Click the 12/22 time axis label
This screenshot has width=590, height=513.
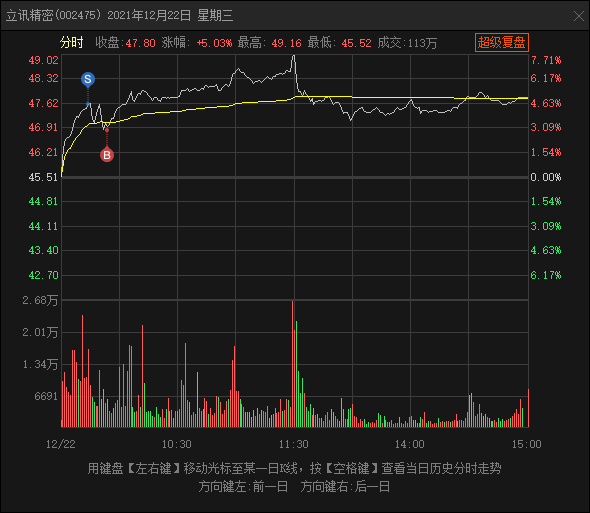61,444
